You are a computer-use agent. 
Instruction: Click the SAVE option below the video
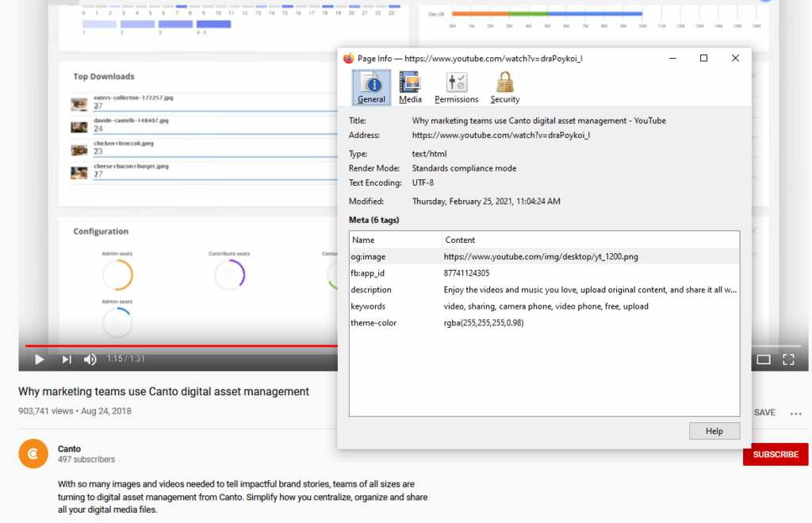(764, 412)
